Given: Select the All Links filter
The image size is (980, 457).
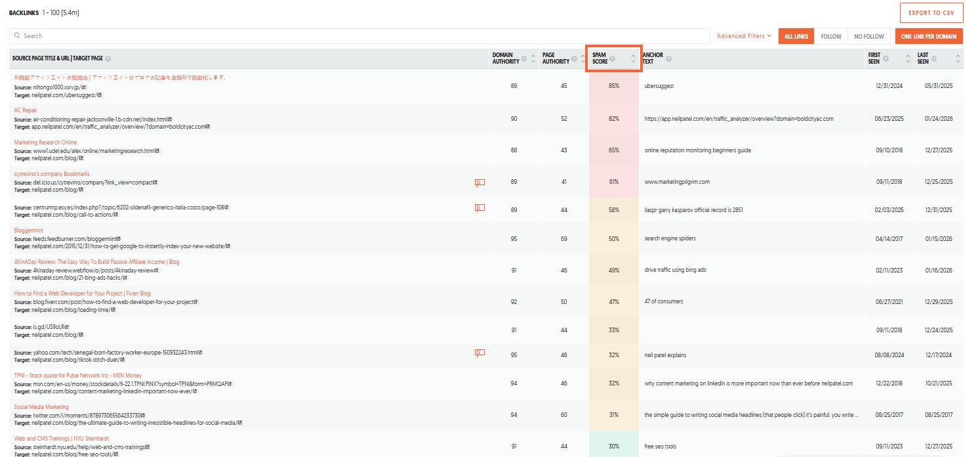Looking at the screenshot, I should [x=796, y=36].
